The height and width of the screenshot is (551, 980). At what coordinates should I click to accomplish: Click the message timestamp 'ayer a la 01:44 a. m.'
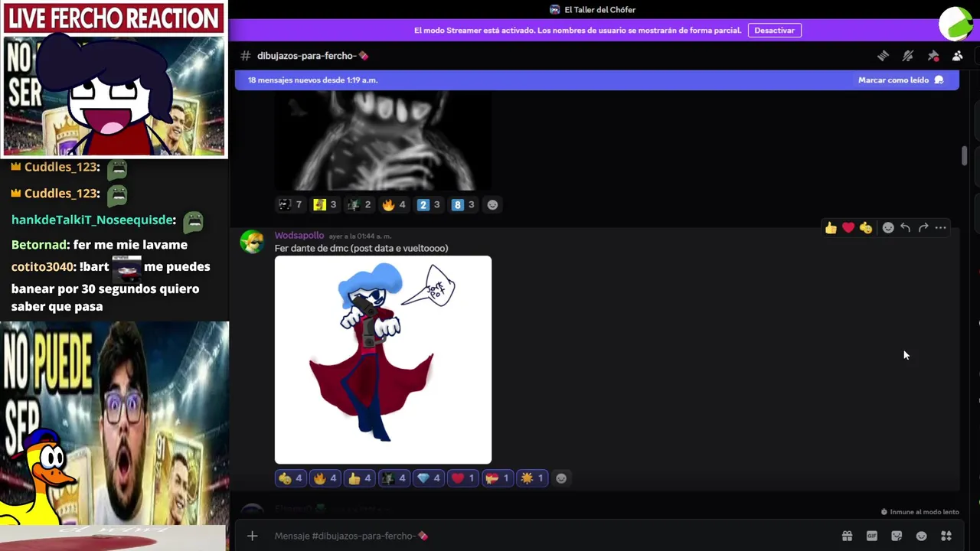(x=360, y=236)
